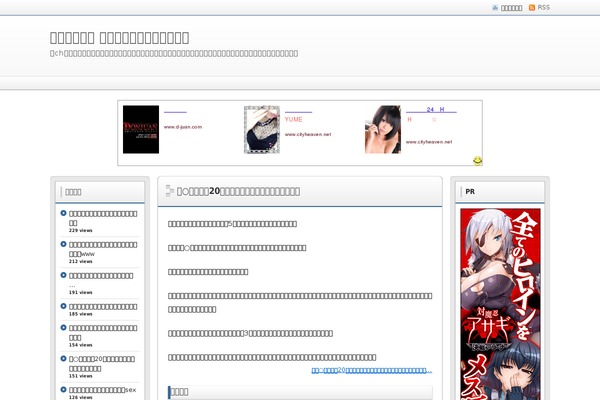Viewport: 600px width, 400px height.
Task: Click the article paragraph containing the digit 3
Action: (250, 333)
